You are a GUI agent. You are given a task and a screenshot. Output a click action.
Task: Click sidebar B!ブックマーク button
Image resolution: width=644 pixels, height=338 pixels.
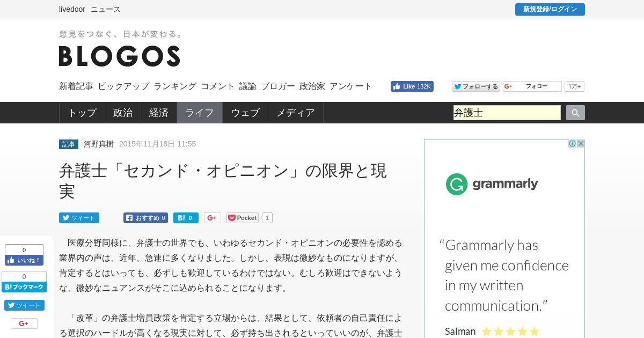24,287
